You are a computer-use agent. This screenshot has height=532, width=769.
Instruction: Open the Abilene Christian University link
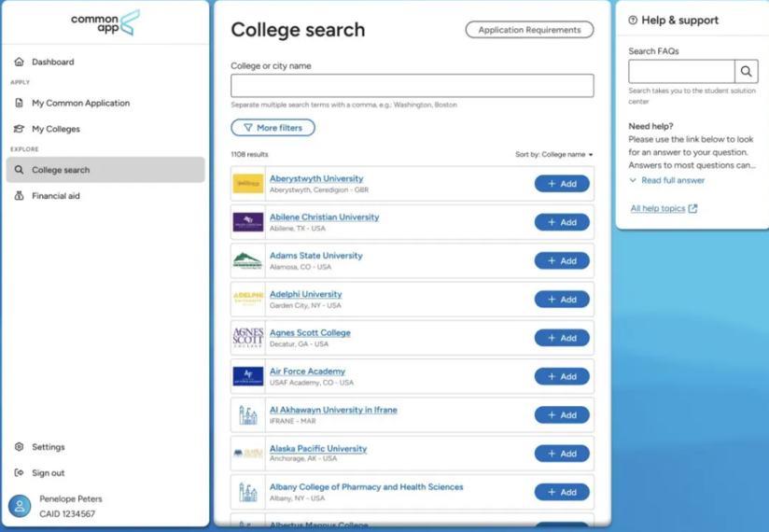click(324, 217)
